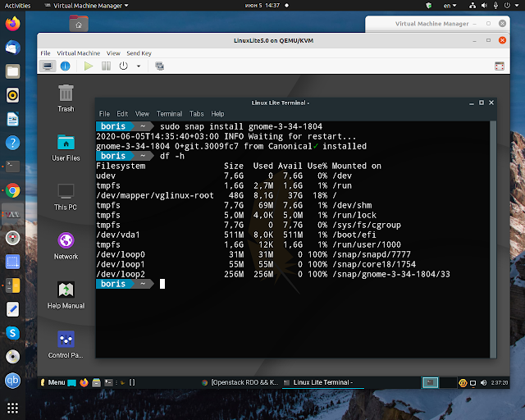Launch Skype from the dock

click(x=13, y=333)
